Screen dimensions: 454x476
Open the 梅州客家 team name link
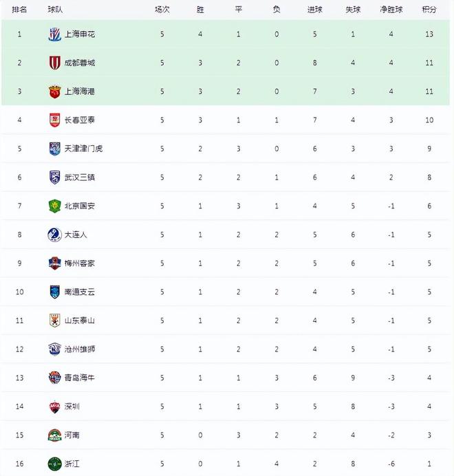click(x=79, y=263)
